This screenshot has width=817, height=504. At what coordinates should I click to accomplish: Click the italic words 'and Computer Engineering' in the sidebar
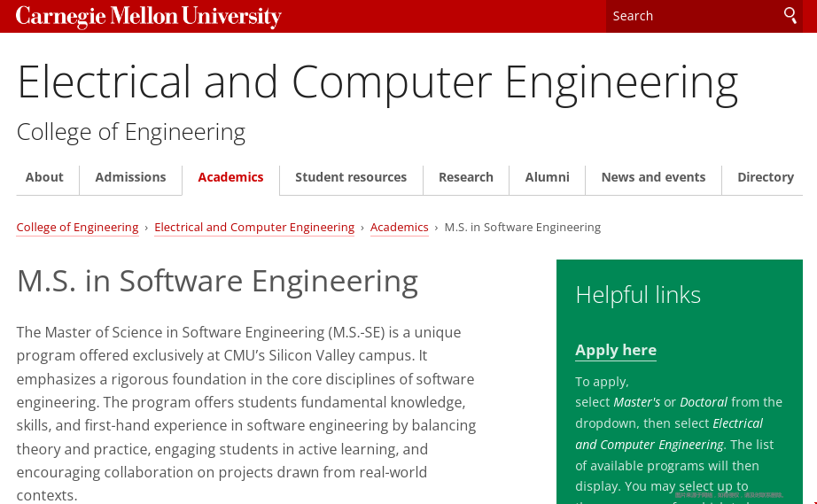650,445
